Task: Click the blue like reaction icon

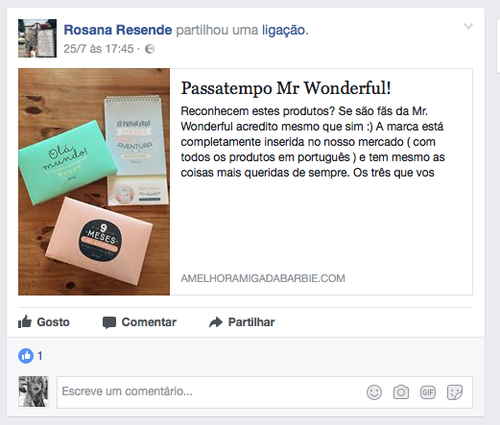Action: pos(26,356)
